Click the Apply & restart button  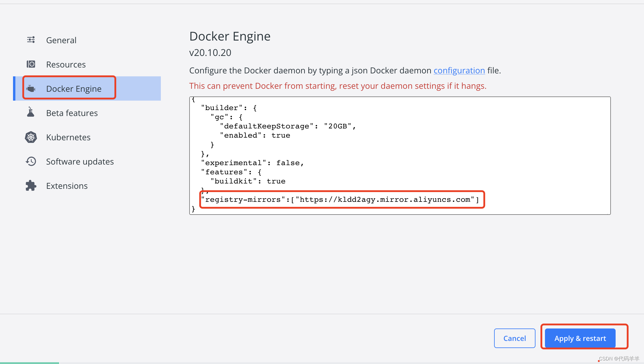coord(580,338)
